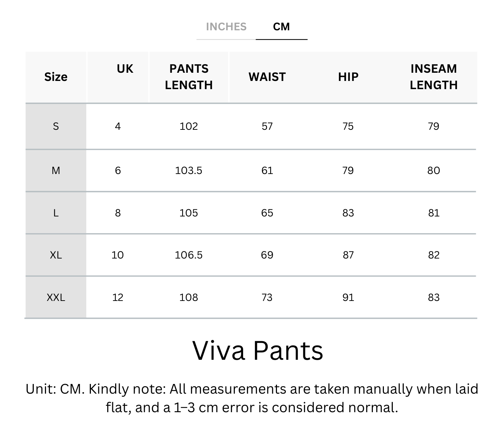
Task: Click the Viva Pants title
Action: tap(258, 350)
